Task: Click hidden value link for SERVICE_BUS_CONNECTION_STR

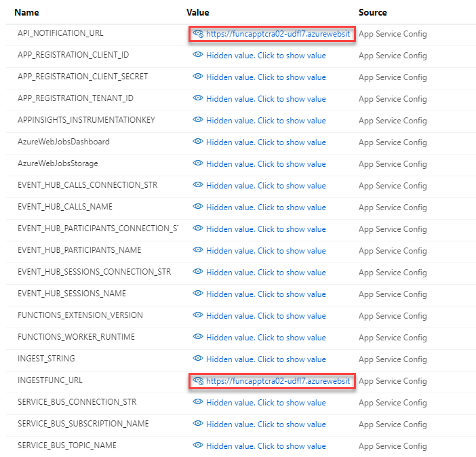Action: (x=266, y=403)
